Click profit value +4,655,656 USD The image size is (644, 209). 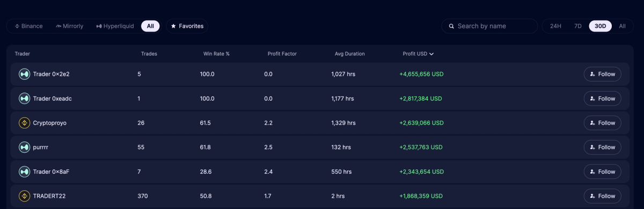click(421, 74)
